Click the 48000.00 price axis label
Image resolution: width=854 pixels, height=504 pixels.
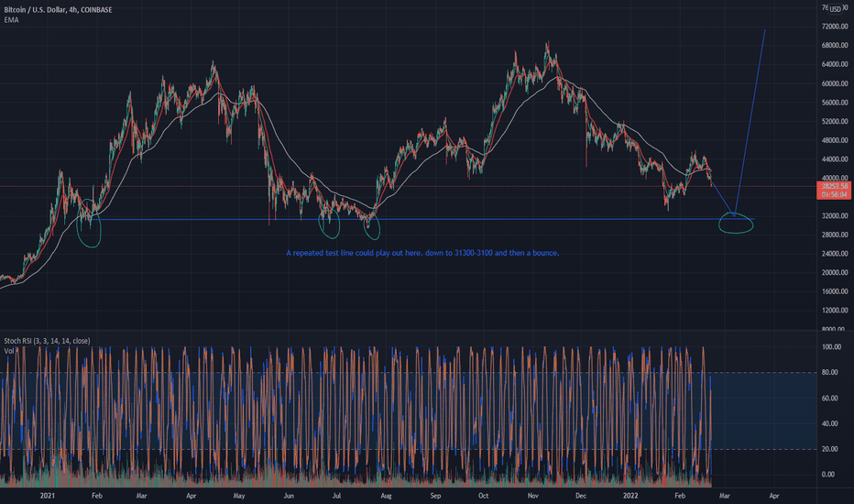point(835,140)
